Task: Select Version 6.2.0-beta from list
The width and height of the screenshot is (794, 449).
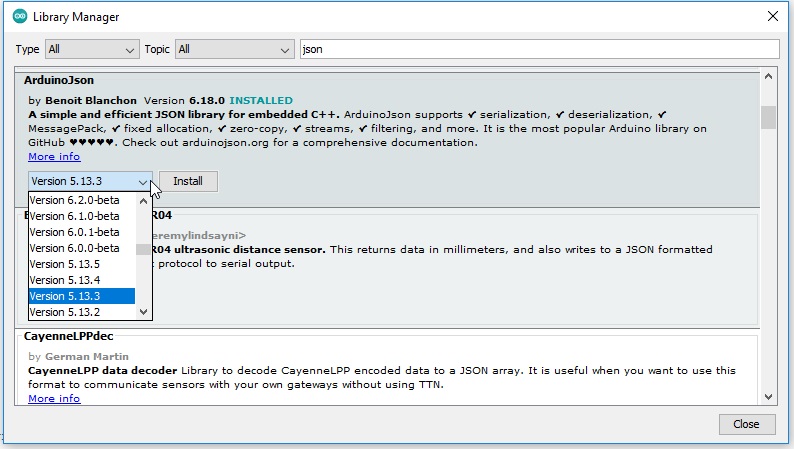Action: (x=82, y=200)
